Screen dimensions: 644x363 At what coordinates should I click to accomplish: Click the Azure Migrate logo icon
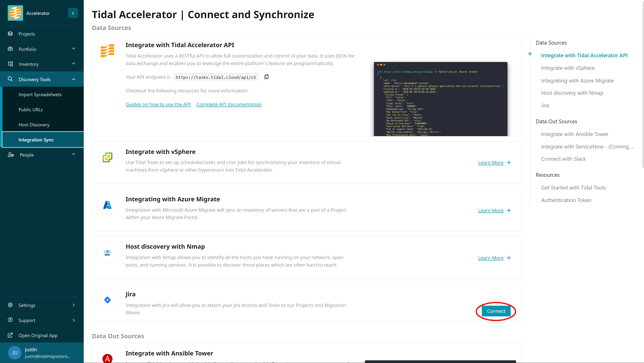[x=107, y=205]
